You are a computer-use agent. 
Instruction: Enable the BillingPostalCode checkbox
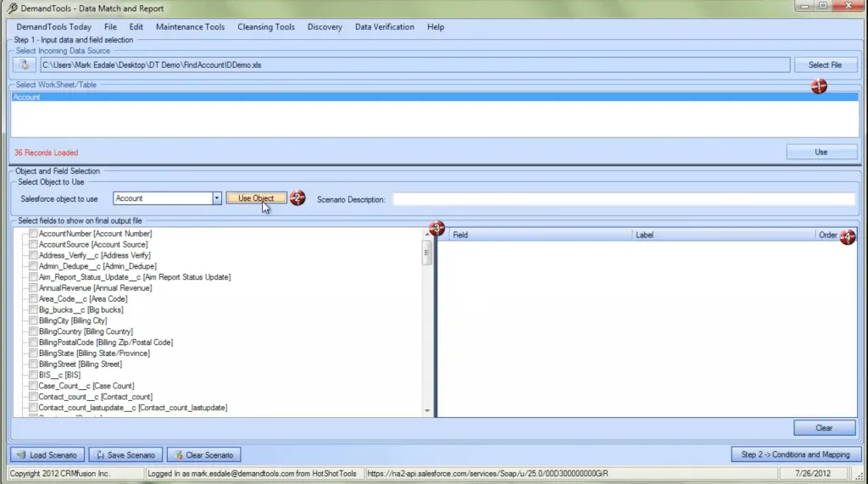[x=33, y=342]
